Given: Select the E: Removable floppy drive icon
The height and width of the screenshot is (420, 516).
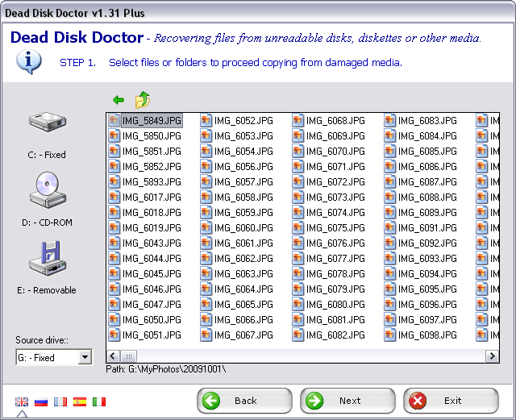Looking at the screenshot, I should coord(48,259).
